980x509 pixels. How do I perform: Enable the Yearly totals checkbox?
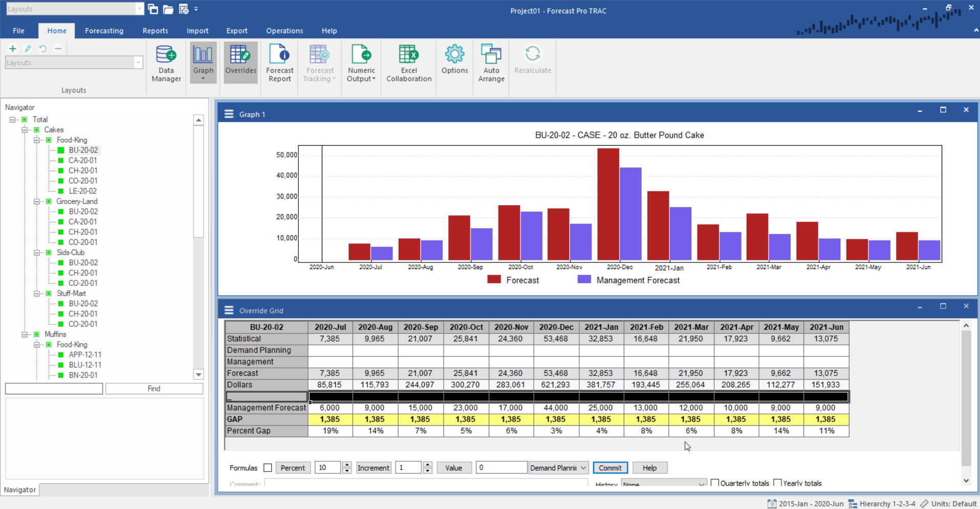coord(778,482)
